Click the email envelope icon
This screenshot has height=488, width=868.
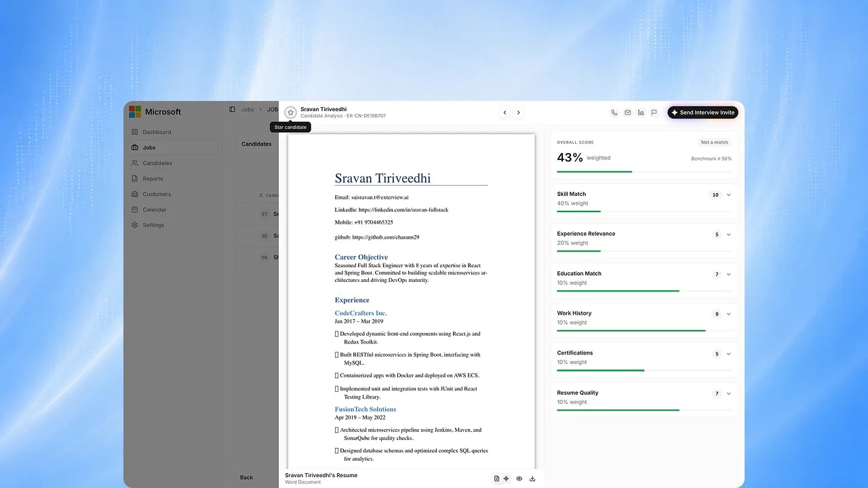[628, 113]
